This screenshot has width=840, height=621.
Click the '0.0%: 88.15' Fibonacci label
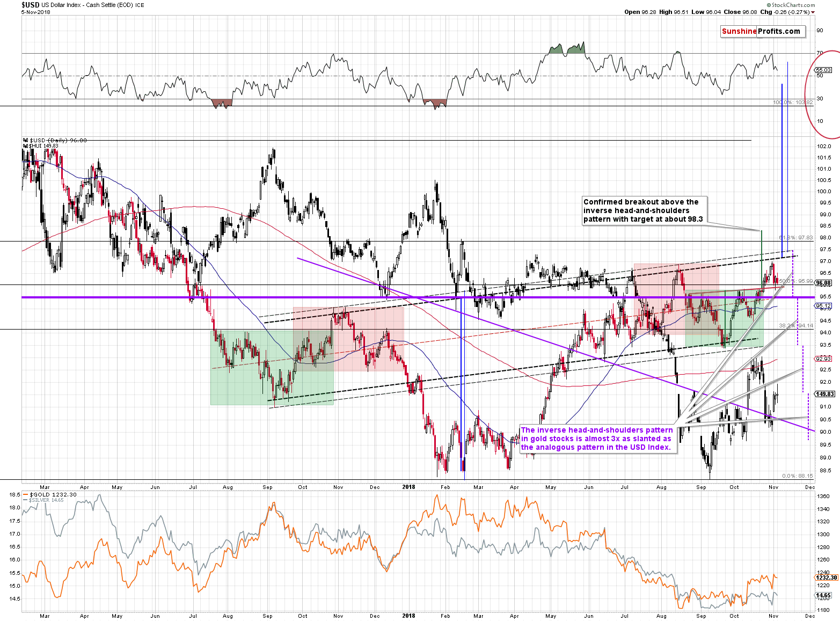[x=798, y=476]
